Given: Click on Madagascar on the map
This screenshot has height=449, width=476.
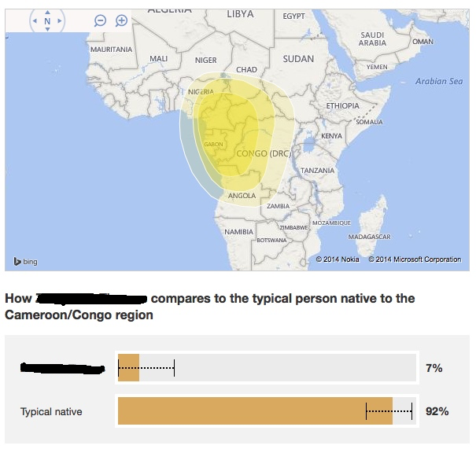Looking at the screenshot, I should tap(370, 237).
